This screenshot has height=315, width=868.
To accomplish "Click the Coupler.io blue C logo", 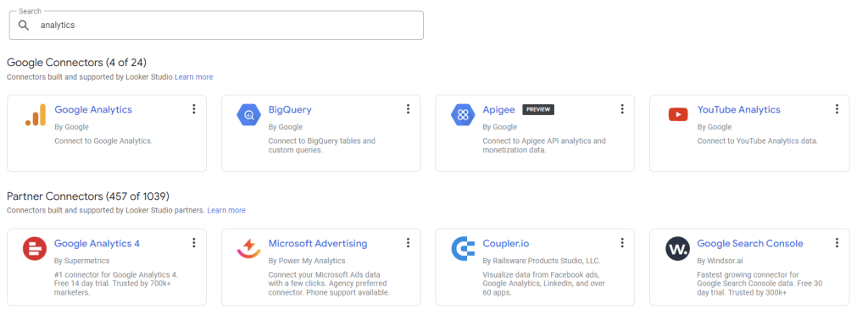I will tap(463, 249).
